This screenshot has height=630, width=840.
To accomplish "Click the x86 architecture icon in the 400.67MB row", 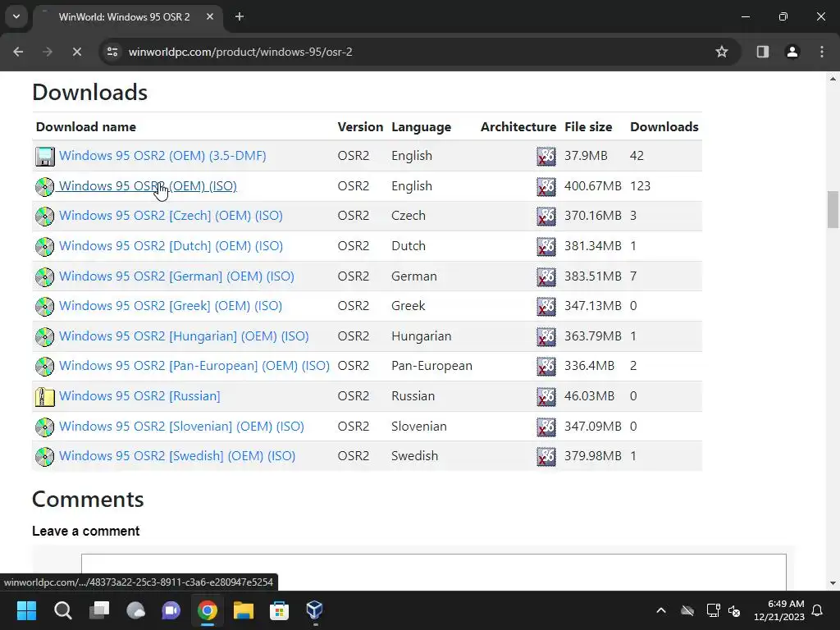I will (x=546, y=186).
